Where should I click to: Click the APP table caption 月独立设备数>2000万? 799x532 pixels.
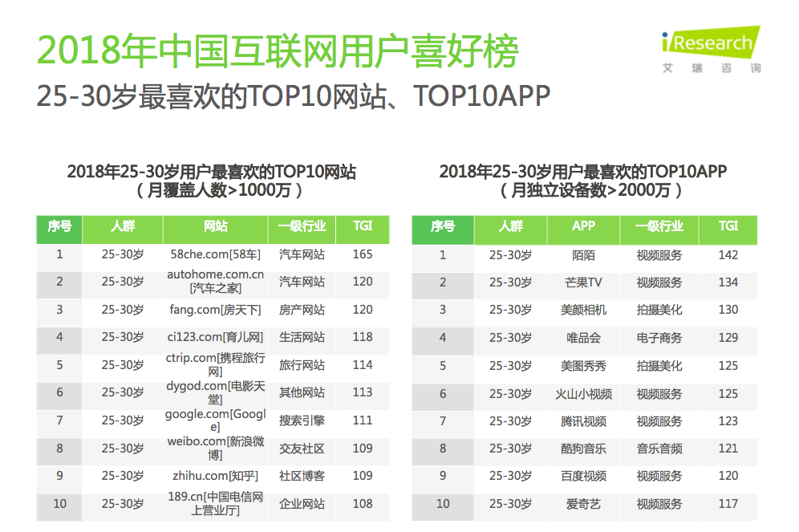(x=590, y=190)
